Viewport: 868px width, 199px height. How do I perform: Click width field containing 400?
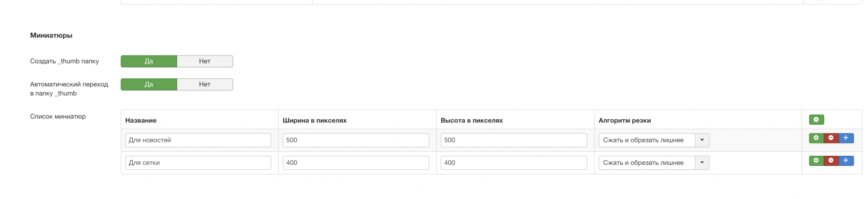(356, 163)
